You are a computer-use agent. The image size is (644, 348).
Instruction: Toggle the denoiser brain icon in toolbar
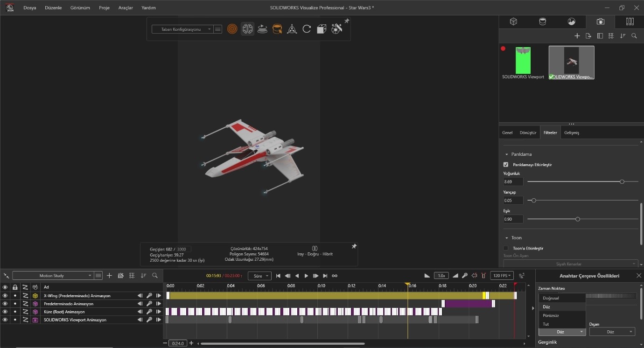(x=247, y=29)
